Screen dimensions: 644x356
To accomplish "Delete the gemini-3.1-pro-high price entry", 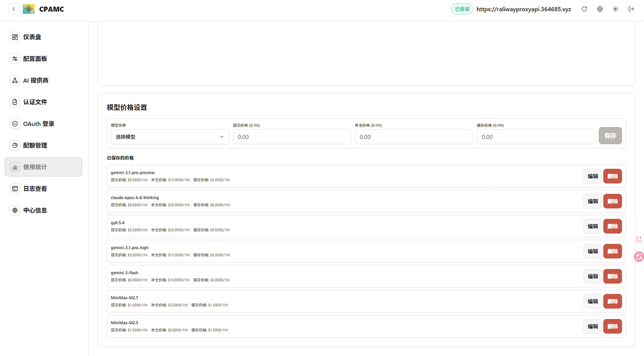I will [x=613, y=251].
